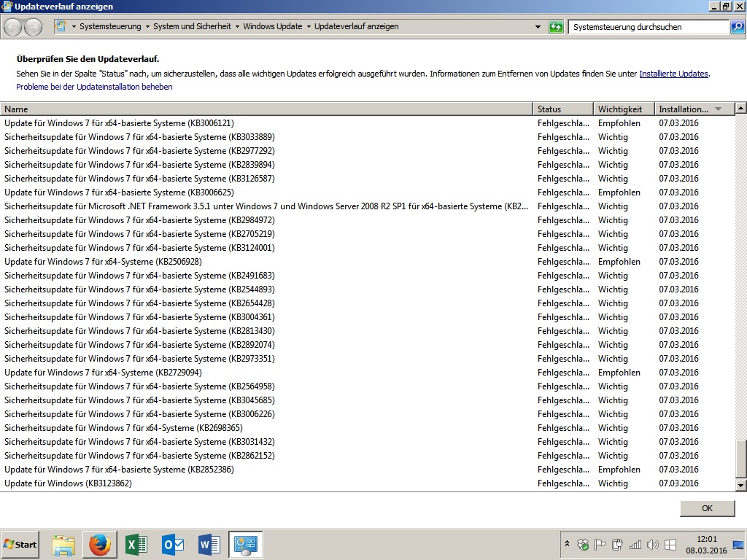This screenshot has width=747, height=560.
Task: Refresh the address bar with green arrows
Action: tap(555, 27)
